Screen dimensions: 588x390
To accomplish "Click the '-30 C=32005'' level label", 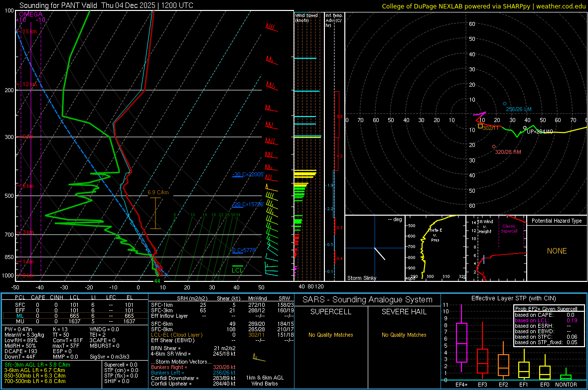I will (248, 174).
